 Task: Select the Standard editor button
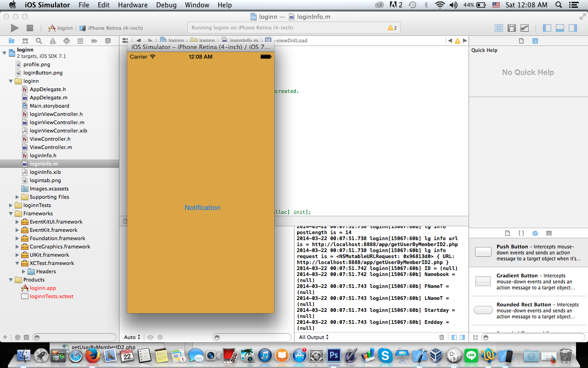click(x=499, y=28)
